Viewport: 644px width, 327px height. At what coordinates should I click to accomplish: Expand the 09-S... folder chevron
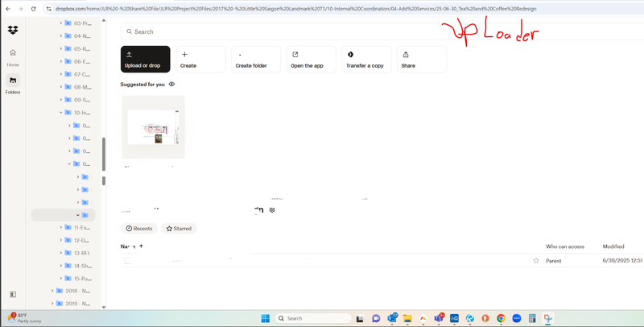coord(61,100)
